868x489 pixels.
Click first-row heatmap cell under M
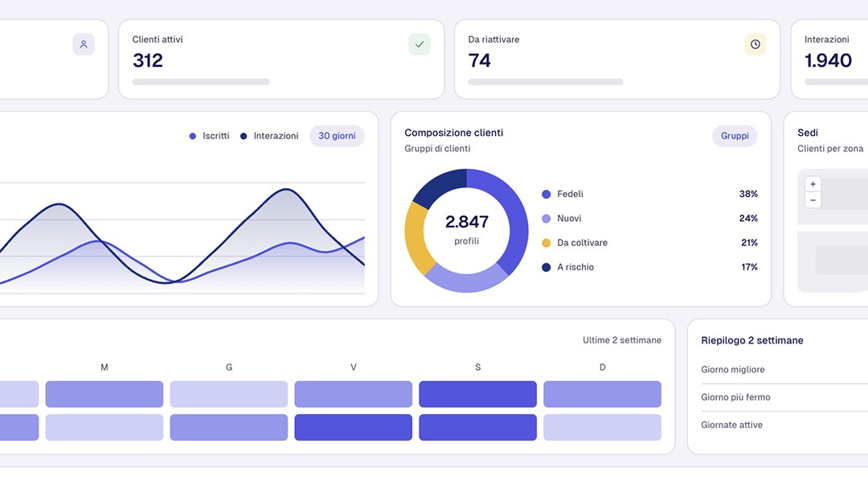click(104, 394)
